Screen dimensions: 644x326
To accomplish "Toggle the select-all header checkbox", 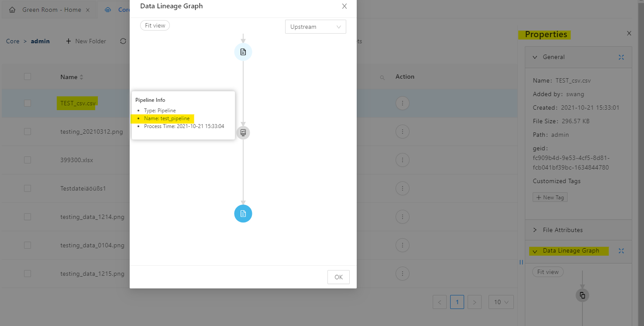I will click(x=28, y=76).
